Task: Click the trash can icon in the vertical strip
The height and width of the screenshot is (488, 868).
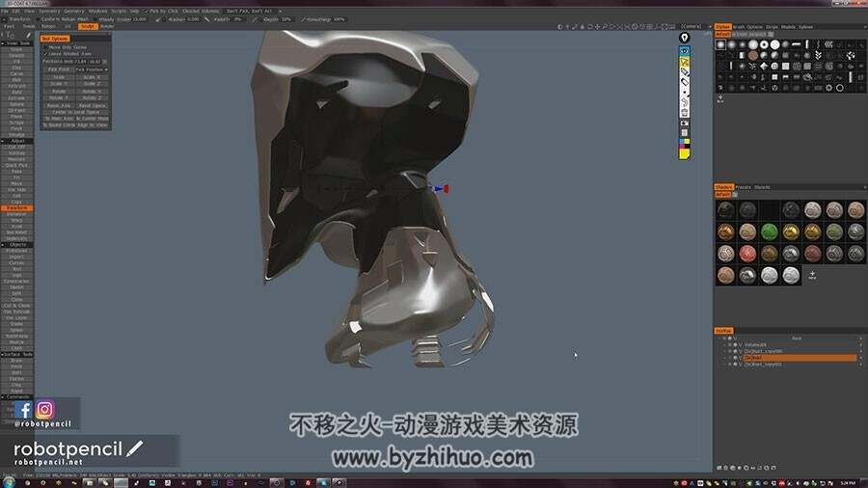Action: [x=684, y=113]
